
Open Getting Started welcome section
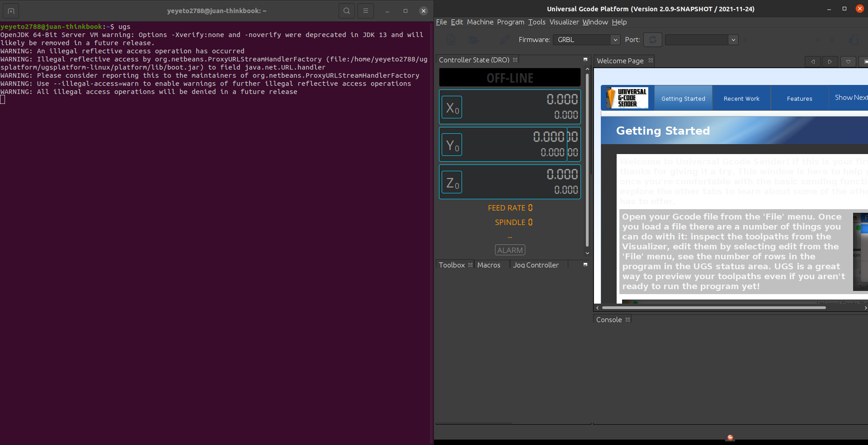[x=683, y=98]
